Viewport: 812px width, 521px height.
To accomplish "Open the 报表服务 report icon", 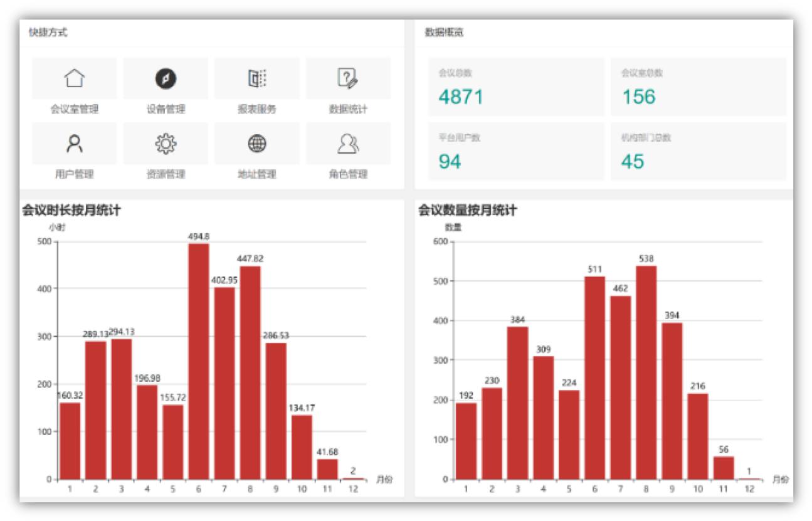I will coord(257,78).
